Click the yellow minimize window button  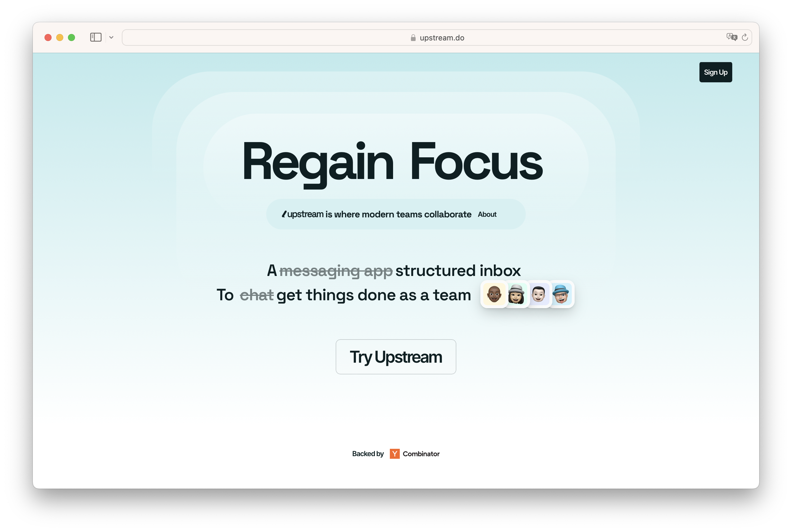pos(60,37)
